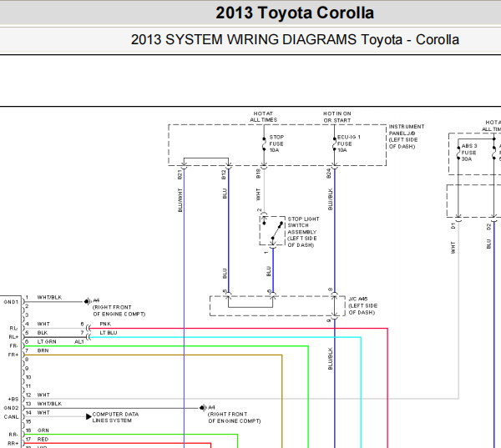Click the "STOP FUSE 10A" label
Image resolution: width=501 pixels, height=448 pixels.
(x=276, y=143)
